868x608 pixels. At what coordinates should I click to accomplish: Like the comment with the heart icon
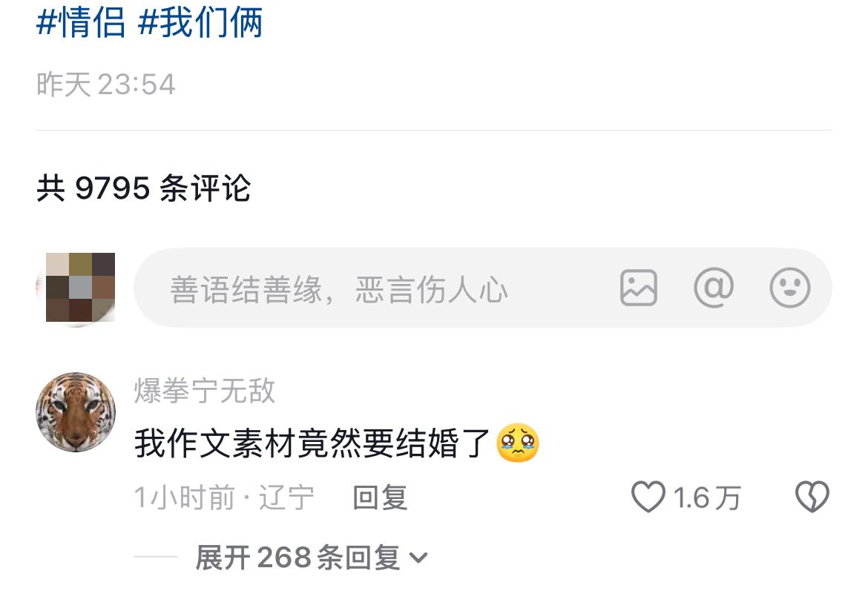pyautogui.click(x=648, y=496)
